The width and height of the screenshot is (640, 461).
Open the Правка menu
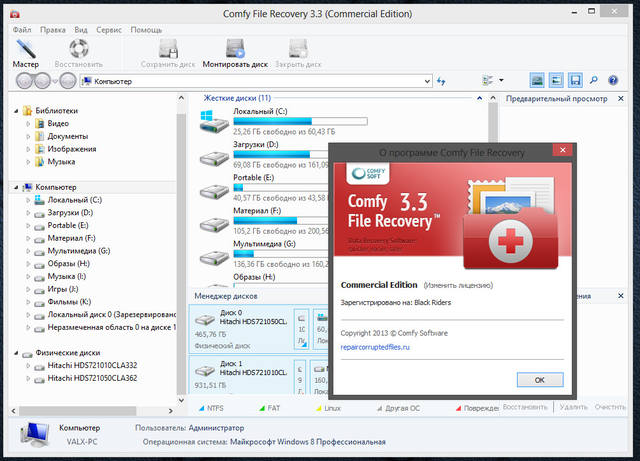(53, 30)
